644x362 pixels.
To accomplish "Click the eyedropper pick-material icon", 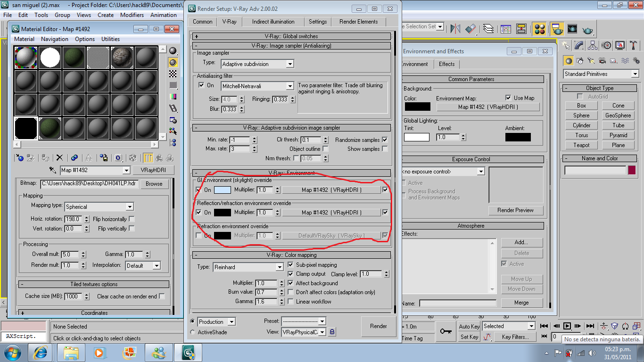I will [52, 170].
